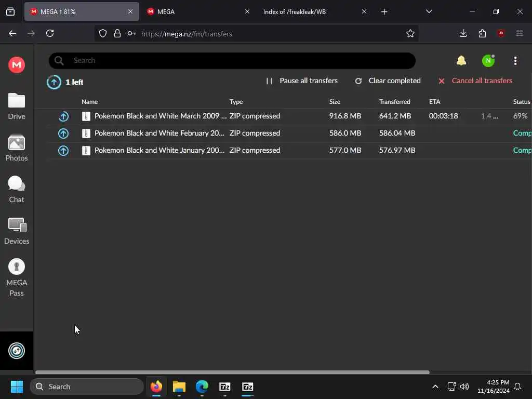
Task: Open the extensions puzzle icon
Action: tap(482, 33)
